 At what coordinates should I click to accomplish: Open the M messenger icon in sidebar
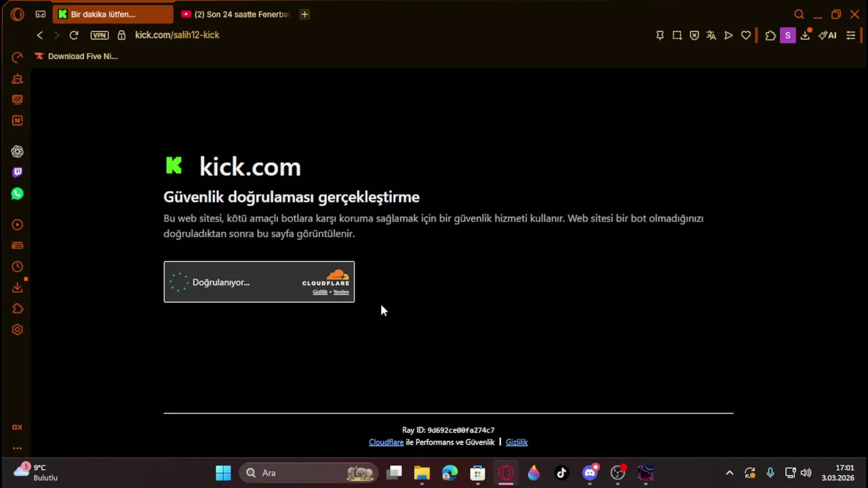(18, 121)
